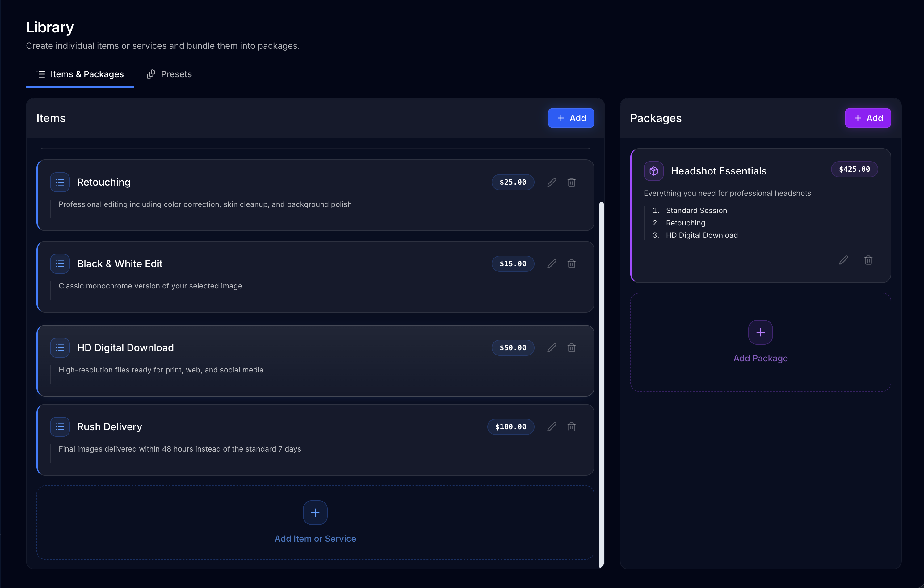Click the $425.00 badge on Headshot Essentials
The image size is (924, 588).
854,169
